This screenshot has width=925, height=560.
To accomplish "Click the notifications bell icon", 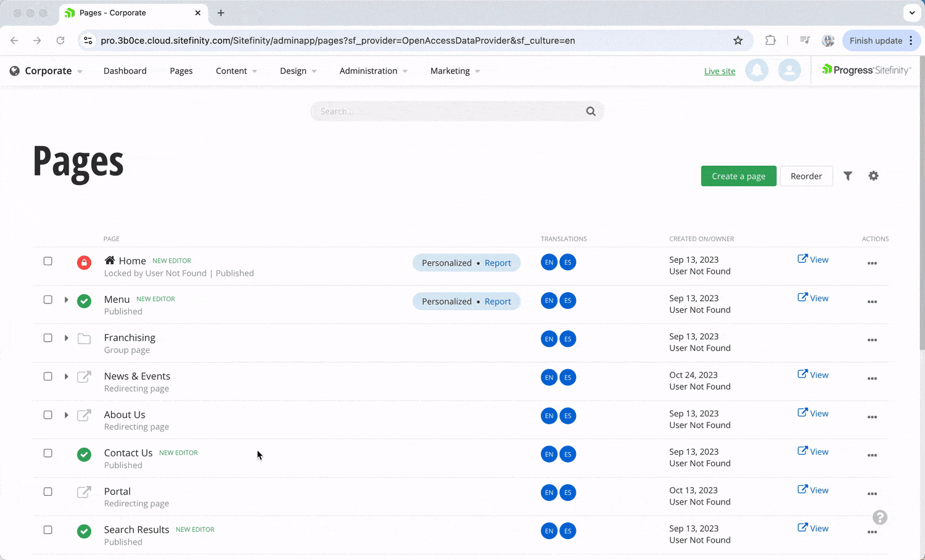I will [x=757, y=70].
